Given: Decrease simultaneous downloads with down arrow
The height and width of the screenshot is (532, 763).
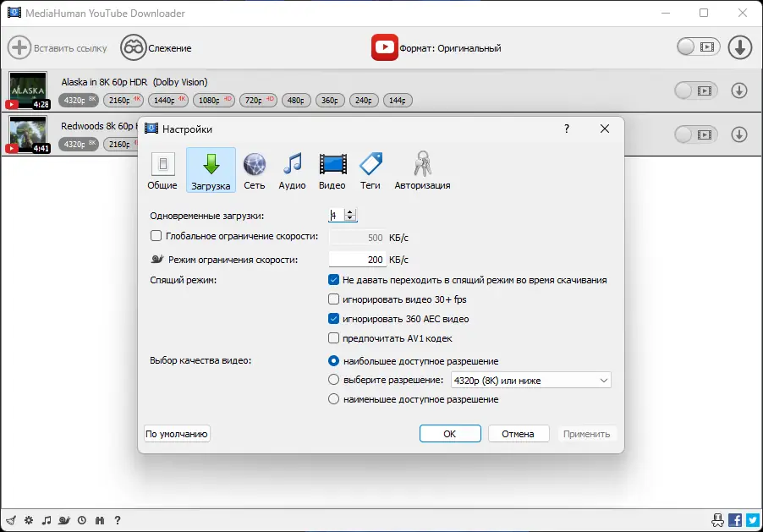Looking at the screenshot, I should [x=350, y=217].
